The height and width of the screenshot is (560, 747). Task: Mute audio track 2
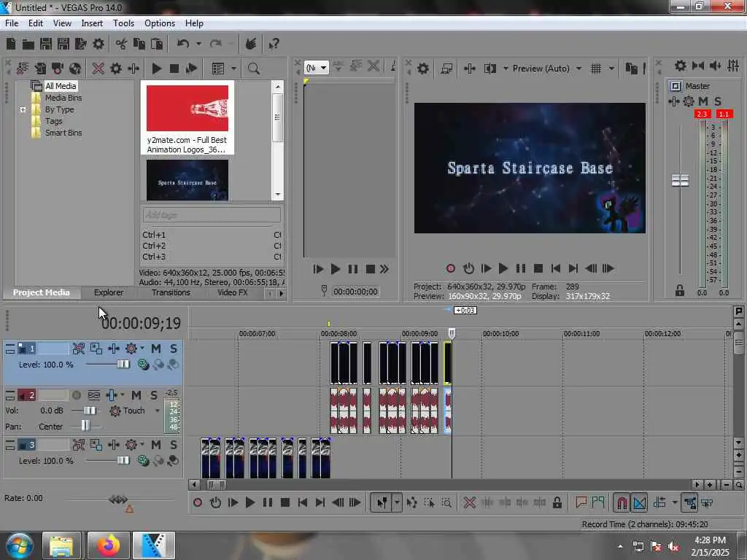click(x=136, y=395)
